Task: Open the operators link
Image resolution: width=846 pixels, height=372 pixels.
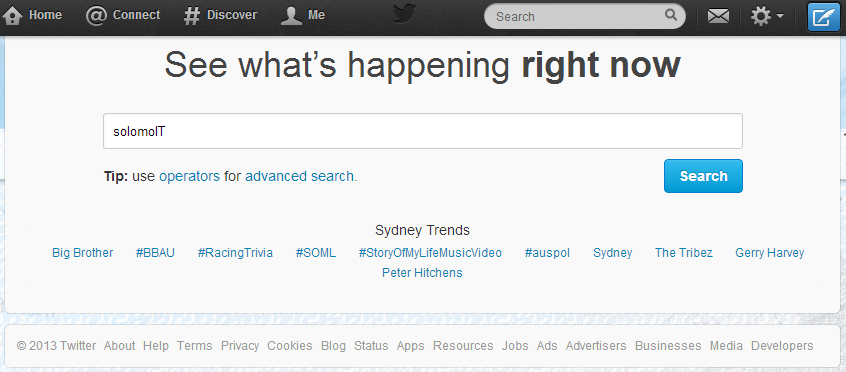Action: point(189,177)
